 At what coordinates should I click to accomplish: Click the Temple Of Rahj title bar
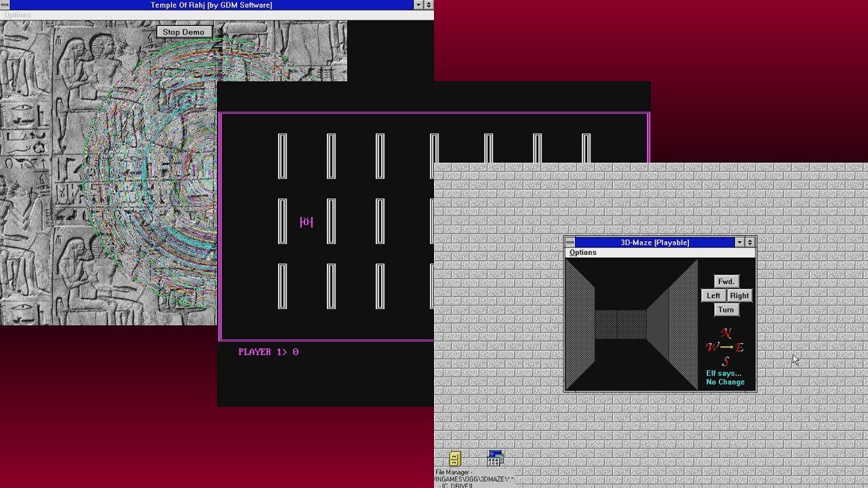[212, 5]
